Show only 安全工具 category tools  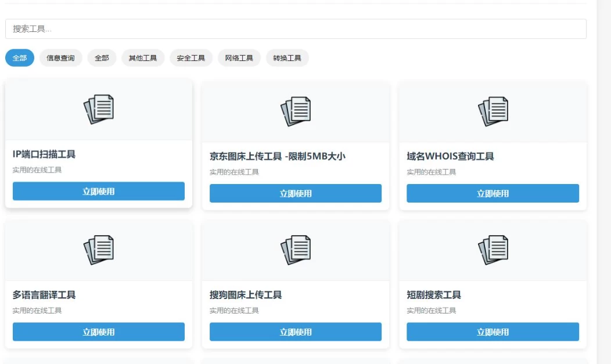pyautogui.click(x=191, y=58)
